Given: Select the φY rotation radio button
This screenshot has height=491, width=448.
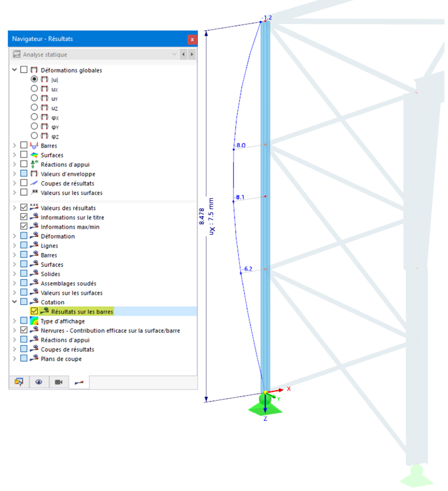Looking at the screenshot, I should tap(34, 126).
